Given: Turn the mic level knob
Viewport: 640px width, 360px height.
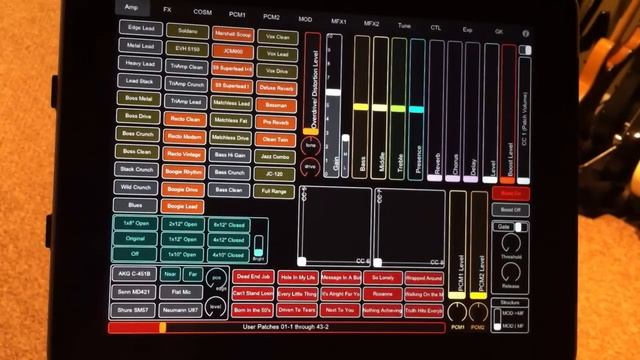Looking at the screenshot, I should pos(216,307).
